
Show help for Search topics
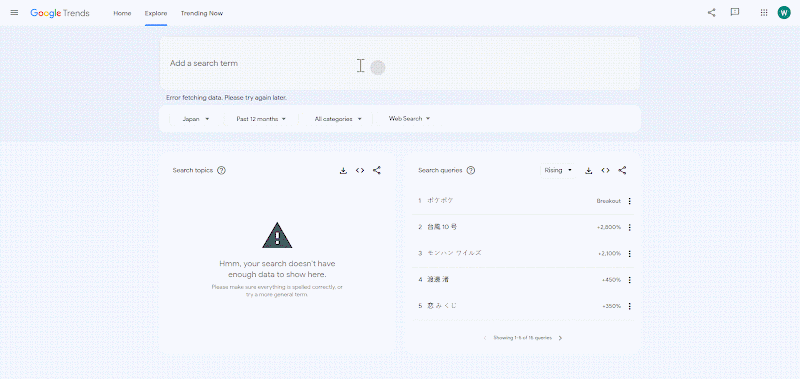pyautogui.click(x=221, y=170)
